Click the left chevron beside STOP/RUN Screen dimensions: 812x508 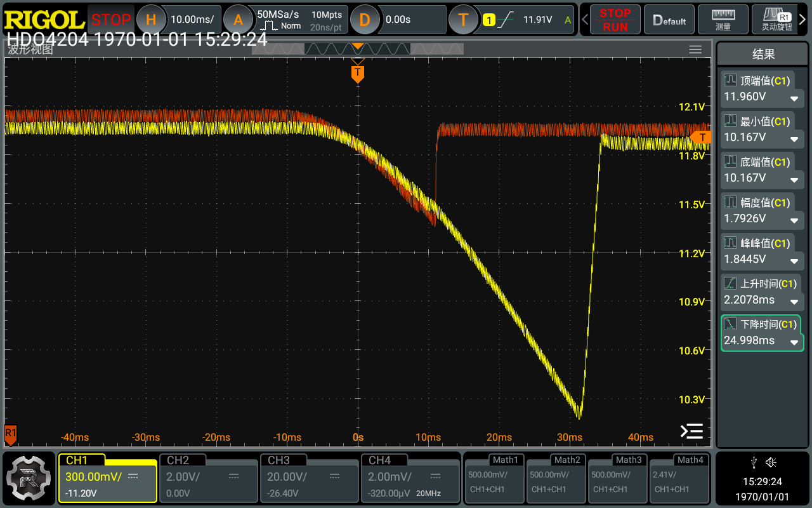[585, 20]
